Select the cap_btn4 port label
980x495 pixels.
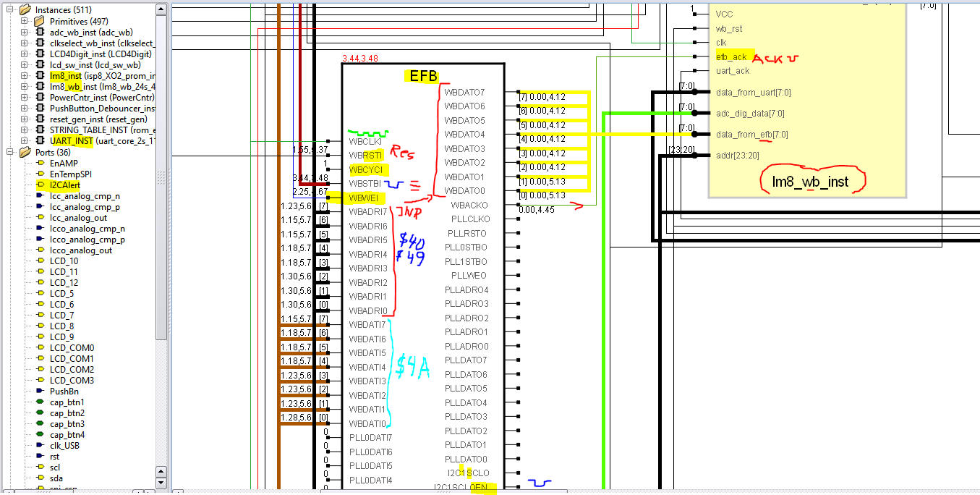(x=67, y=435)
